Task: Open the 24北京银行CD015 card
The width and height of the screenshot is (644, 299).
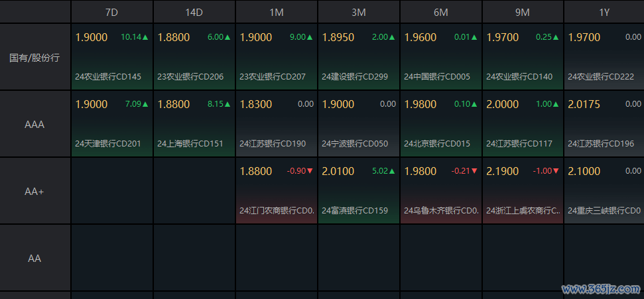Action: click(440, 123)
